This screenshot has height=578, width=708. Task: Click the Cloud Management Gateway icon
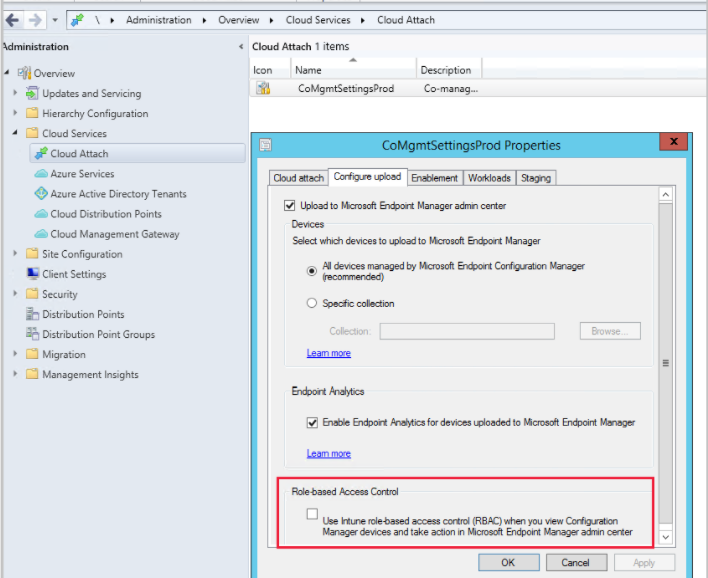pyautogui.click(x=41, y=233)
